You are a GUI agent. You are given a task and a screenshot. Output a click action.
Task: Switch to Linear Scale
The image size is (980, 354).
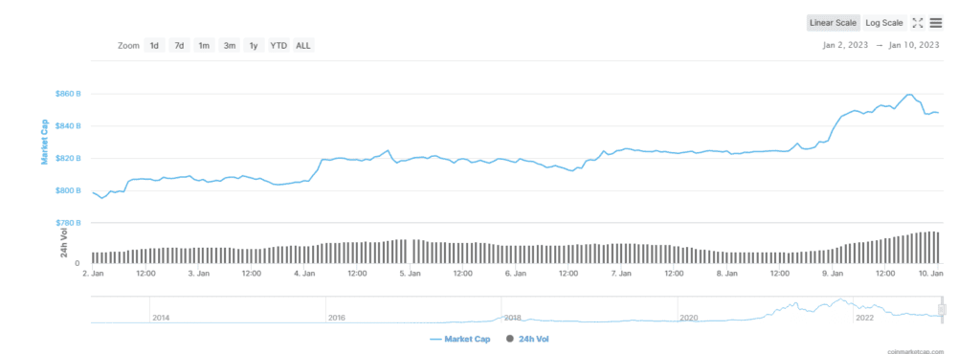point(834,23)
